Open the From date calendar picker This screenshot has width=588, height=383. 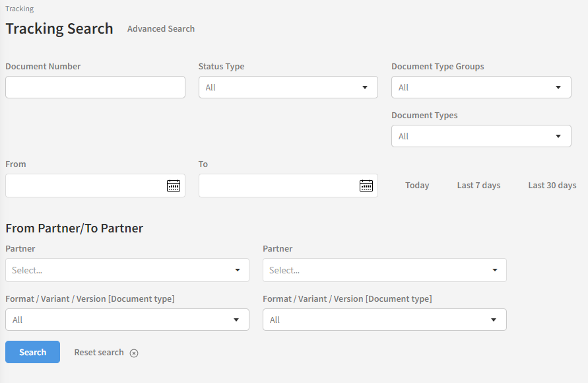[174, 186]
